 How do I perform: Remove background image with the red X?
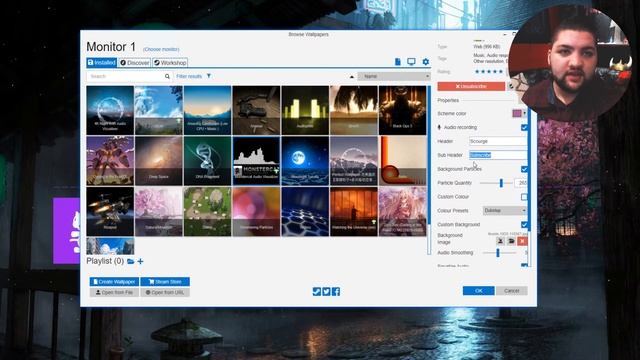pos(522,241)
